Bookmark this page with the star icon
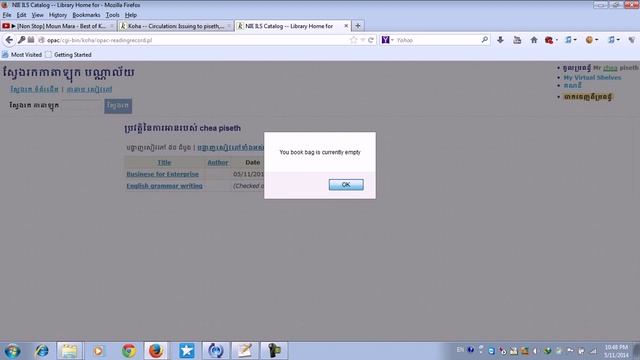Screen dimensions: 640x360 pyautogui.click(x=353, y=40)
